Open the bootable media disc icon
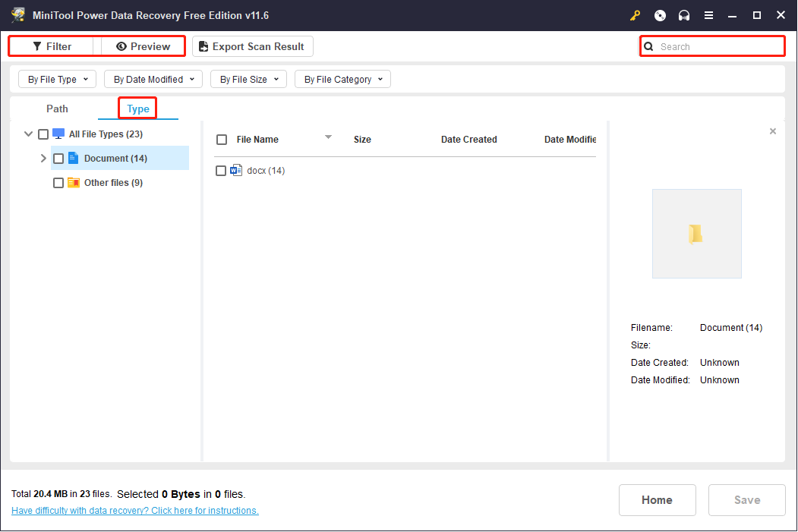798x532 pixels. [x=660, y=15]
